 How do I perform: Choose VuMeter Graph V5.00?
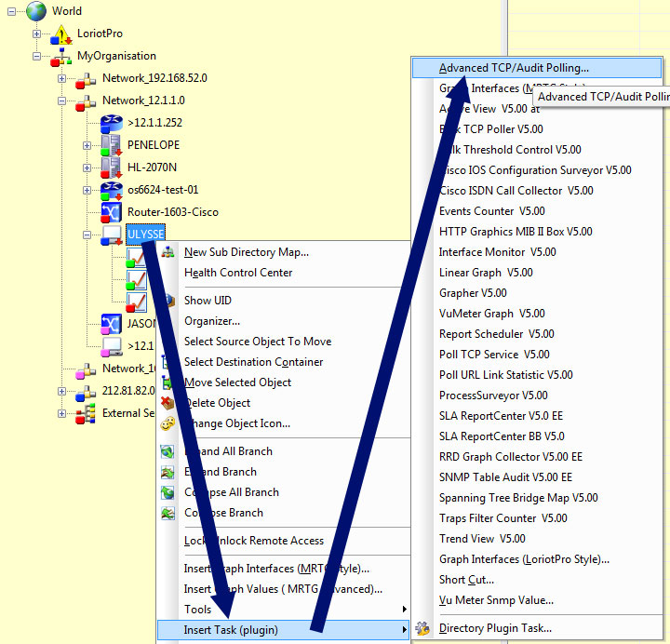492,314
